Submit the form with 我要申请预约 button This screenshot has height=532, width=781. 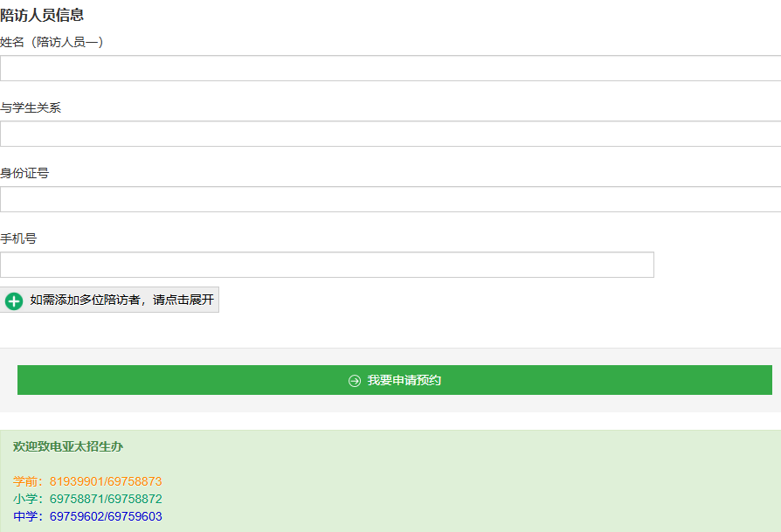395,380
